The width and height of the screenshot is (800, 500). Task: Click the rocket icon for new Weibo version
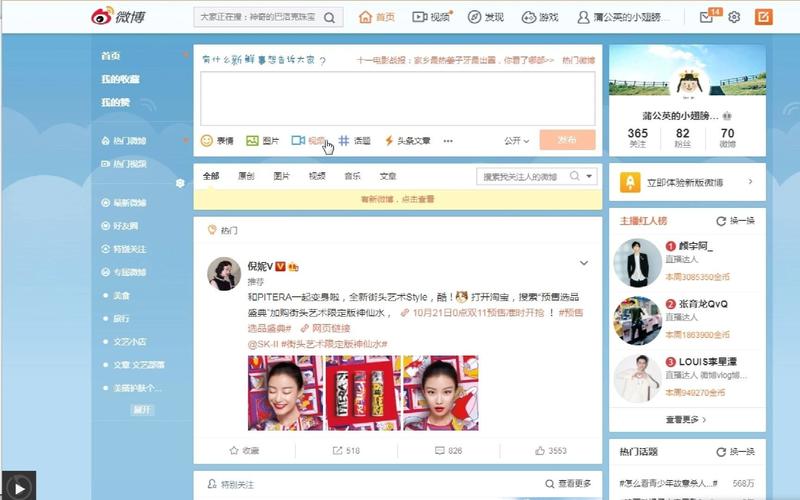tap(630, 182)
